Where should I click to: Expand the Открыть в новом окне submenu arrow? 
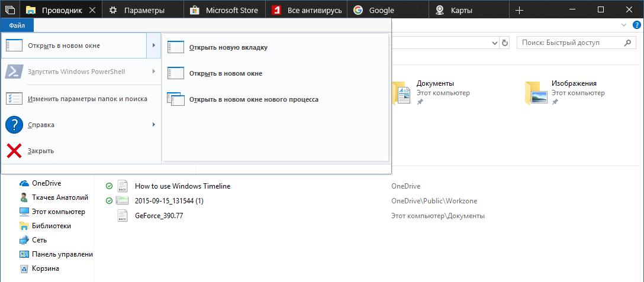(154, 46)
